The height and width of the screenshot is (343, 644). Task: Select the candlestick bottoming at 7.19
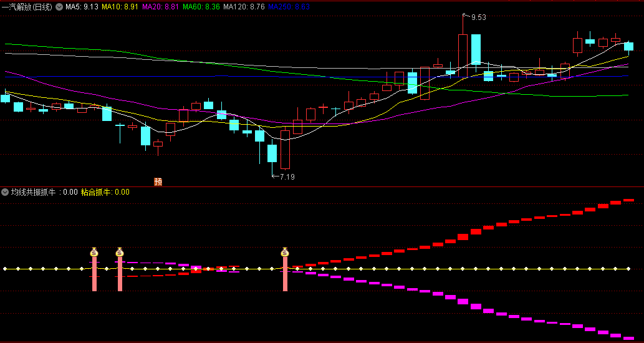(x=272, y=152)
